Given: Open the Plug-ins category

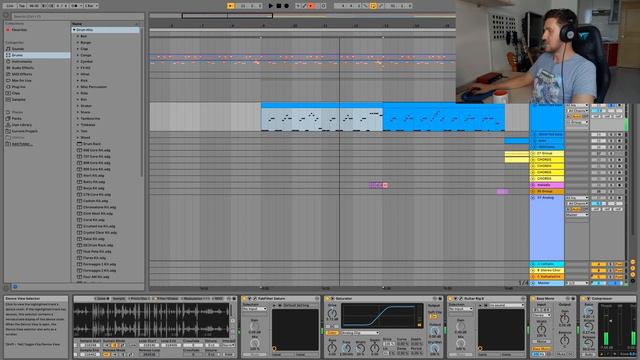Looking at the screenshot, I should pyautogui.click(x=18, y=87).
